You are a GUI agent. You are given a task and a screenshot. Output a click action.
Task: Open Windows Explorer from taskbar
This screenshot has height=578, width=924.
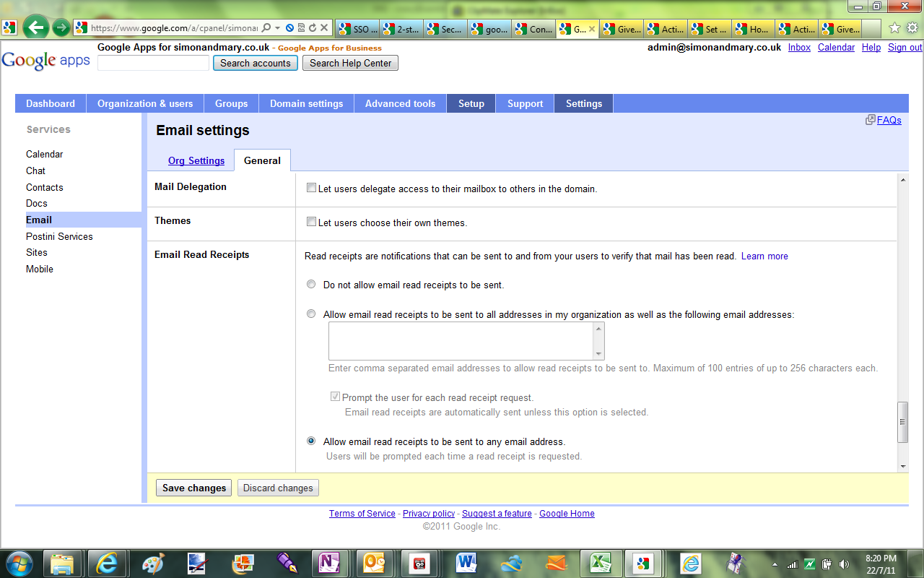click(x=63, y=563)
